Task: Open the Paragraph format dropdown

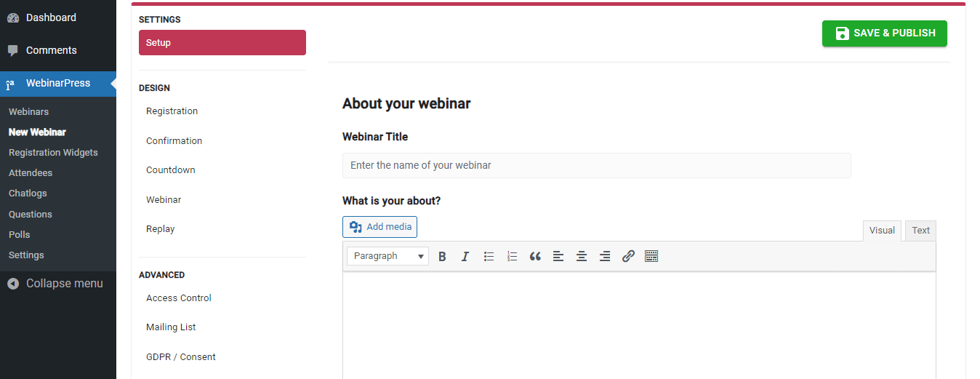Action: [x=387, y=256]
